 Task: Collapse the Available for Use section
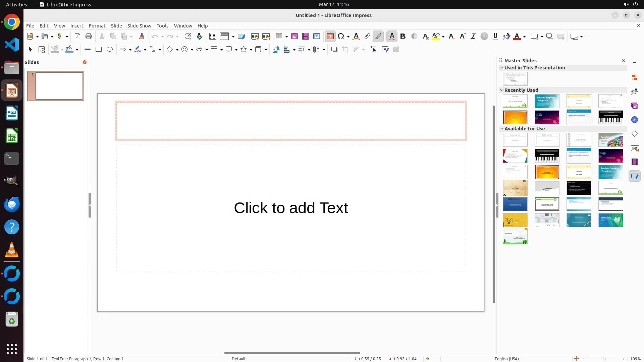[x=502, y=129]
